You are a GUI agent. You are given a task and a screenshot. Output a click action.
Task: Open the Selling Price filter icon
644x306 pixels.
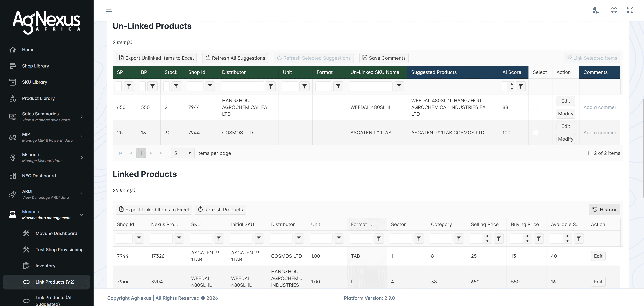click(x=499, y=239)
